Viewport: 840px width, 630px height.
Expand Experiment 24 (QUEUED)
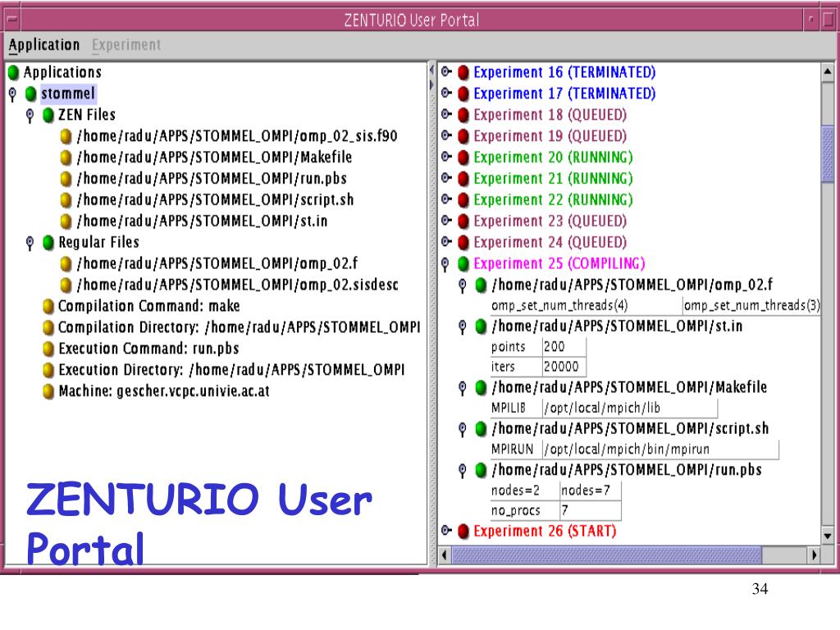(446, 242)
